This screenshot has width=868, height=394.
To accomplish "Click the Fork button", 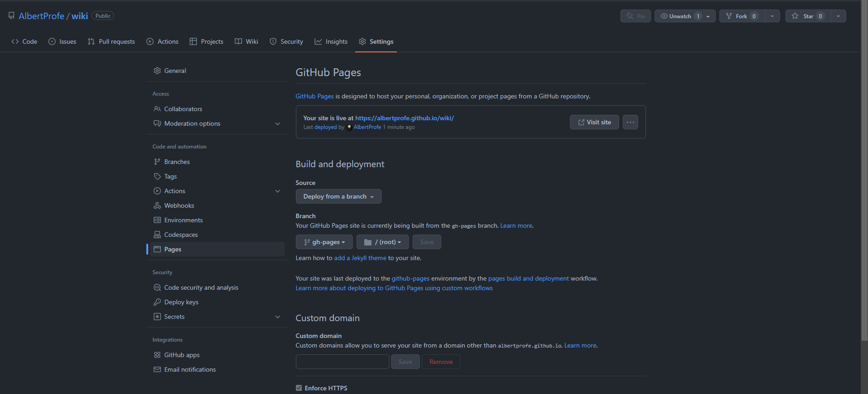I will coord(742,16).
